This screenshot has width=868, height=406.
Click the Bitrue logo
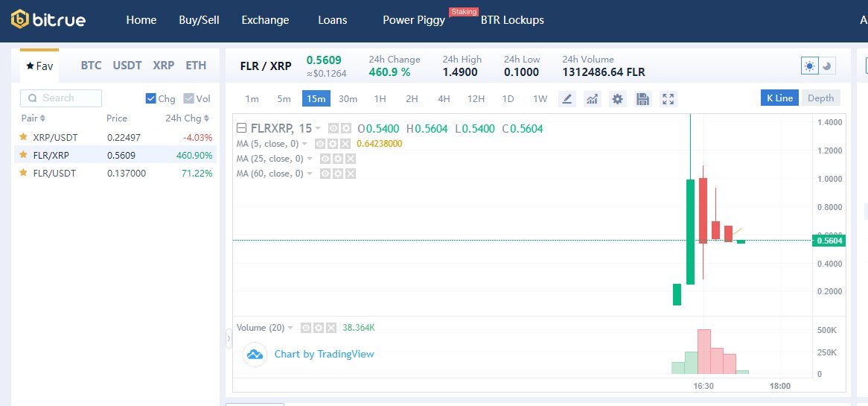pos(48,20)
